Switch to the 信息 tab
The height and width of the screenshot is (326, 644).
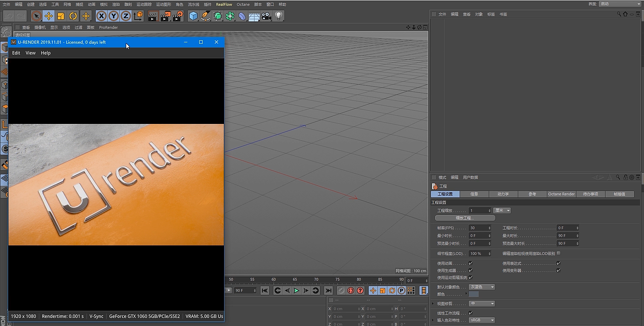pos(474,194)
